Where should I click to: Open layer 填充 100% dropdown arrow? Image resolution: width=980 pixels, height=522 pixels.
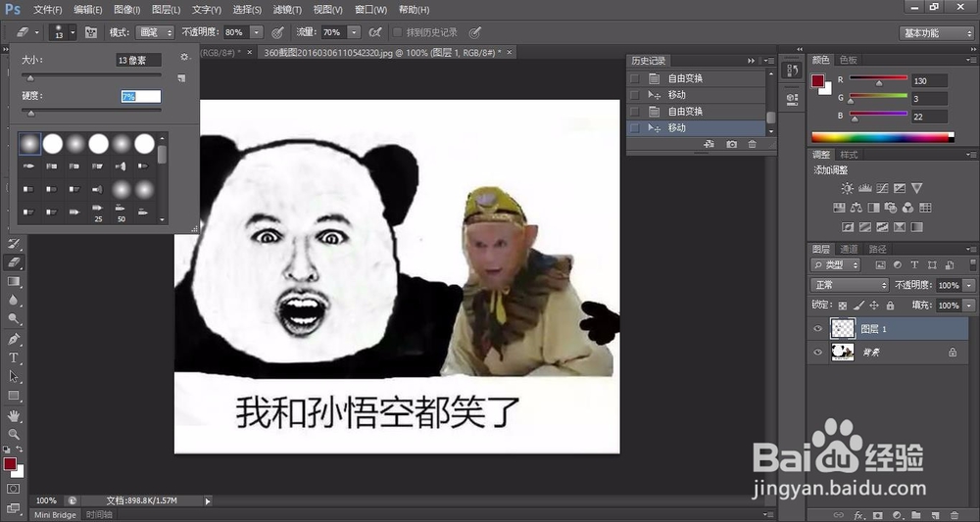pyautogui.click(x=969, y=306)
